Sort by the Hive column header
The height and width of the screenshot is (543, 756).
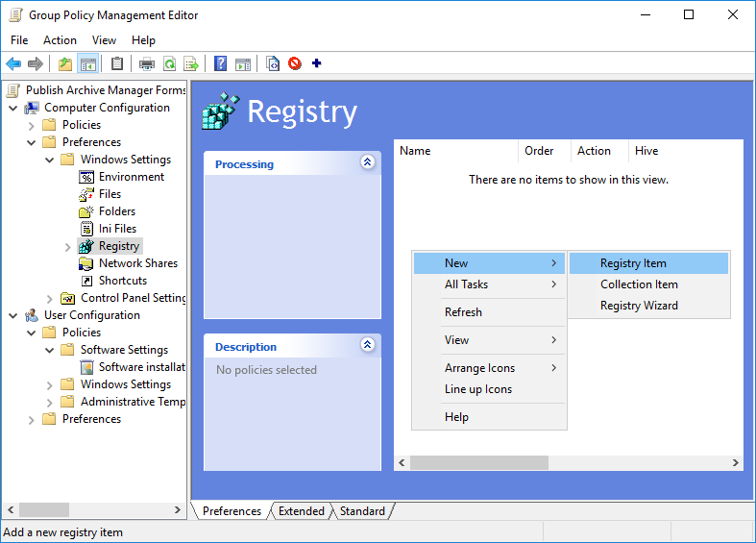click(685, 151)
